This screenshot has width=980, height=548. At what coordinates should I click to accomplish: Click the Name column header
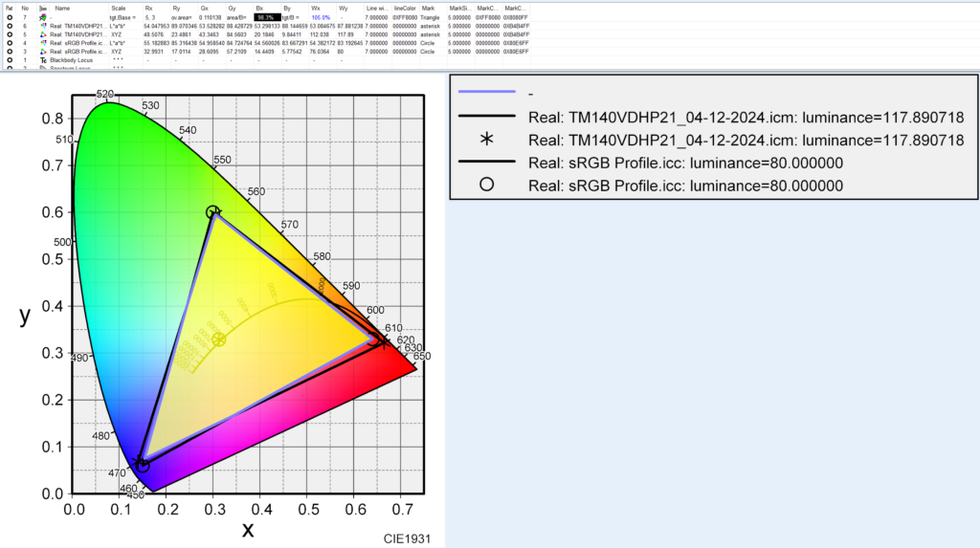[62, 9]
